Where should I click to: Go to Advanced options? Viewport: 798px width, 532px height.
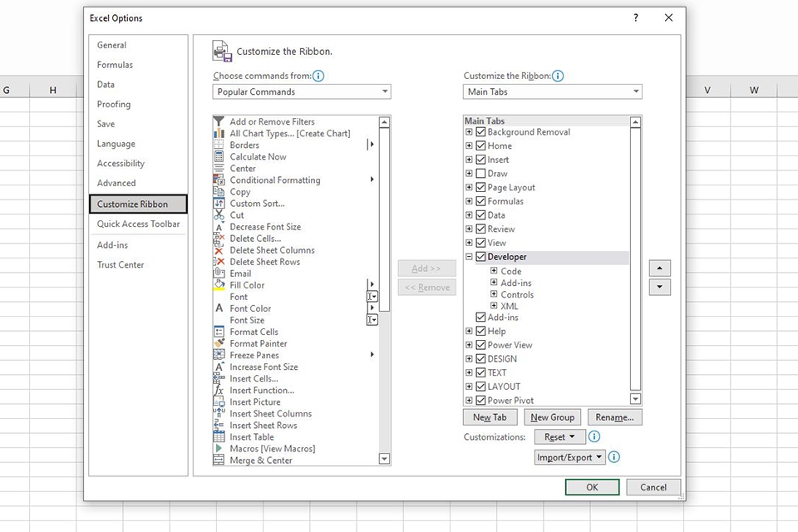[116, 183]
